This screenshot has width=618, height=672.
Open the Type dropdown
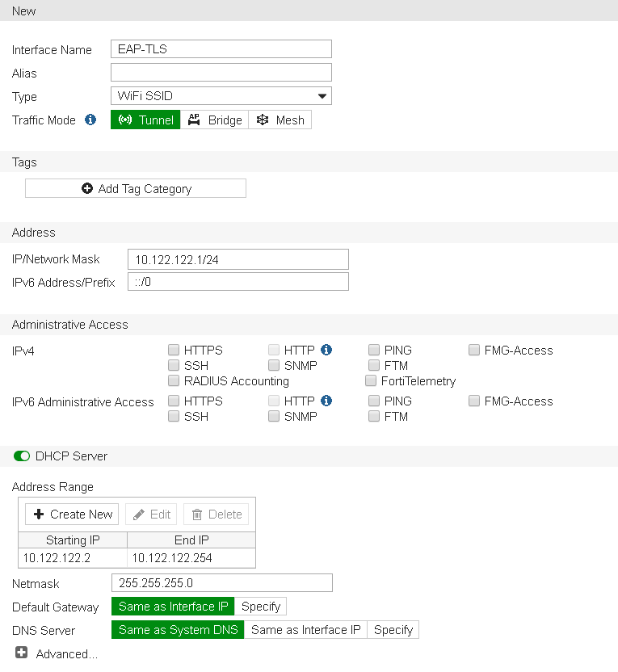coord(221,96)
